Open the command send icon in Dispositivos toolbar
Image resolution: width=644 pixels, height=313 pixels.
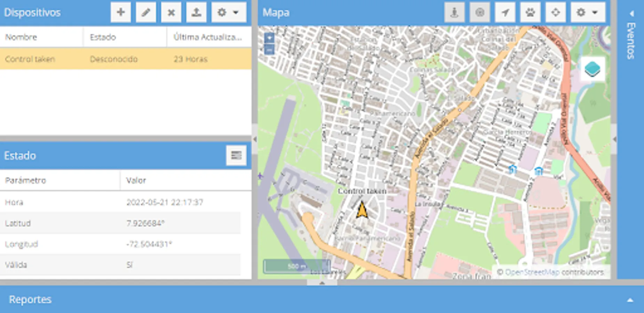click(196, 12)
